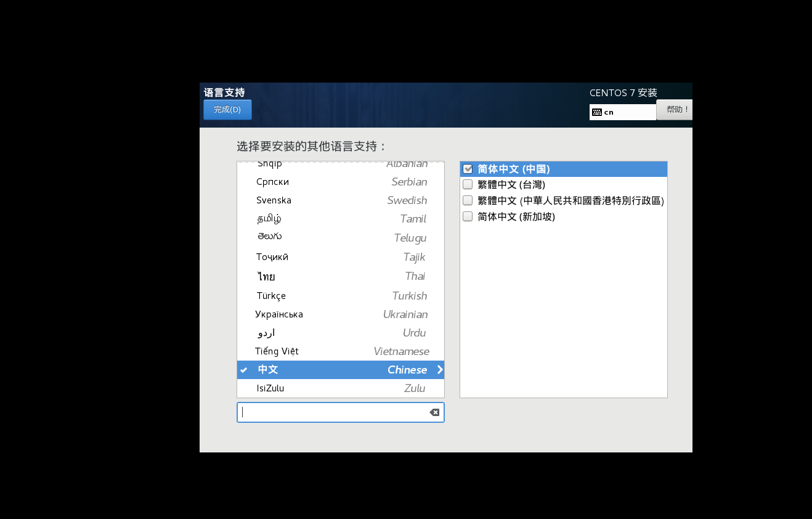The width and height of the screenshot is (812, 519).
Task: Toggle the 简体中文 (中国) checkbox
Action: click(468, 169)
